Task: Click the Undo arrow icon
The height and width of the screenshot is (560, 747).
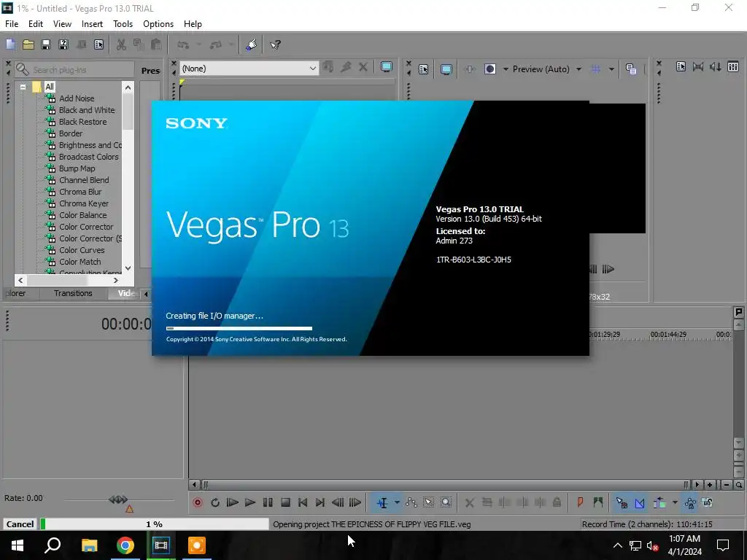Action: coord(183,44)
